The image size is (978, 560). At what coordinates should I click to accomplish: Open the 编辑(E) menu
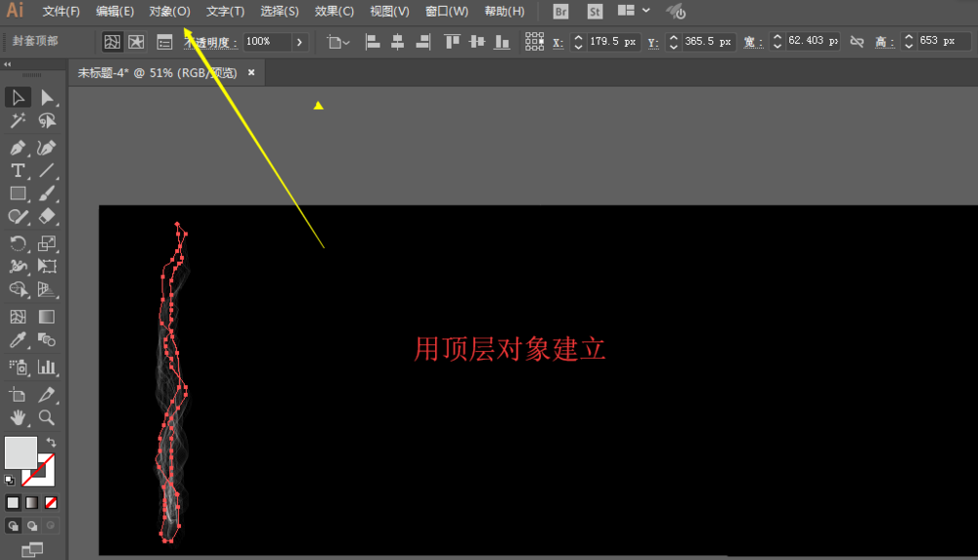114,11
